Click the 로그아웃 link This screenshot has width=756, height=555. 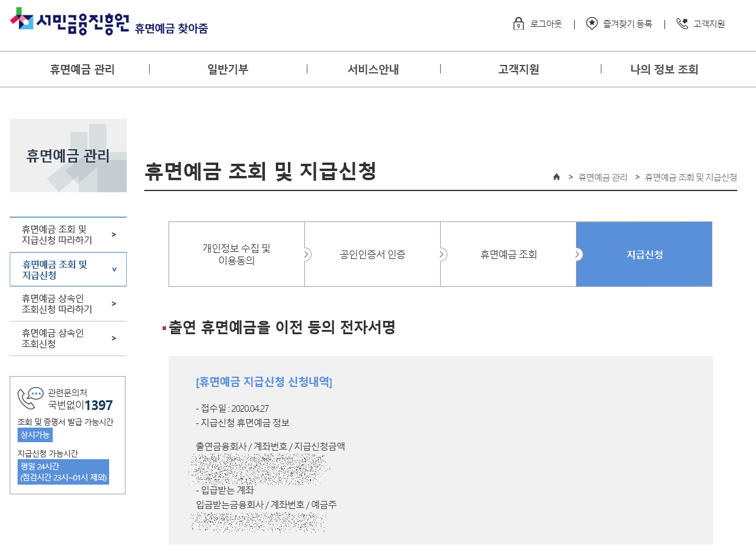point(544,24)
